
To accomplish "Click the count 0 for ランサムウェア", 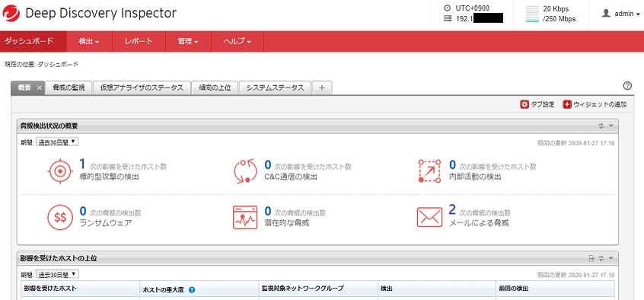I will [83, 211].
